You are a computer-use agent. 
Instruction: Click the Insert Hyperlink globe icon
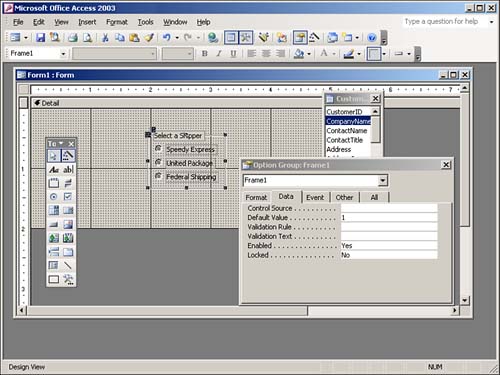click(213, 37)
